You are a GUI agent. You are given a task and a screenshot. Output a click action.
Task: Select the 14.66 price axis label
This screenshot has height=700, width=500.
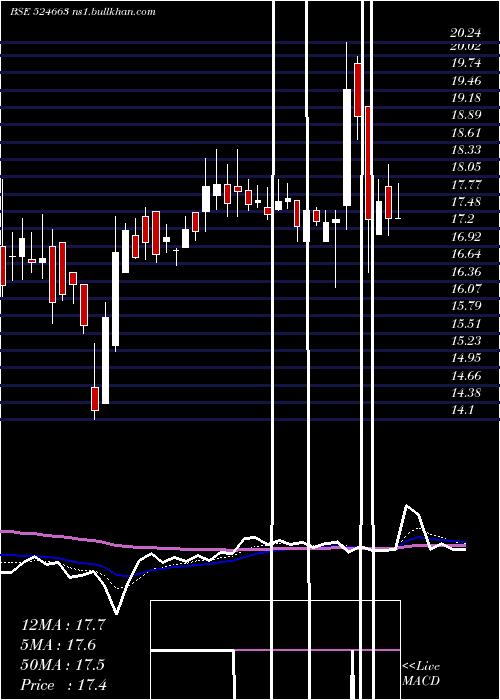466,375
